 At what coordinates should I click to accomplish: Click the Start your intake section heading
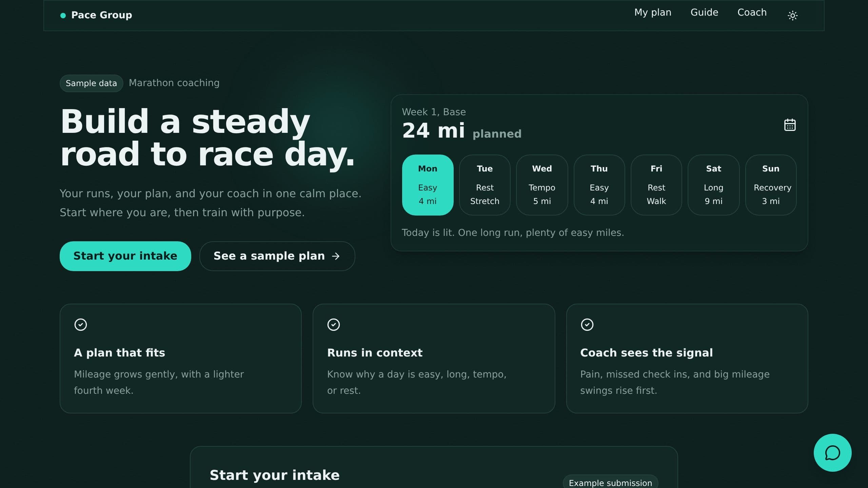pos(275,475)
